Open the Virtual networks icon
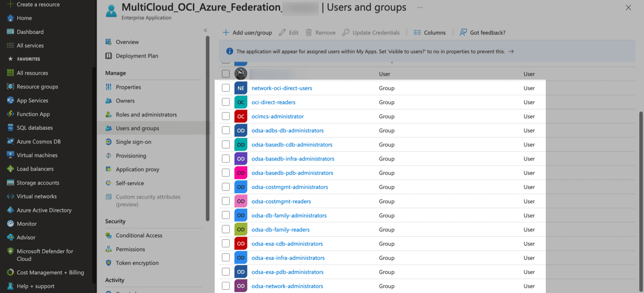Image resolution: width=644 pixels, height=293 pixels. [x=10, y=196]
